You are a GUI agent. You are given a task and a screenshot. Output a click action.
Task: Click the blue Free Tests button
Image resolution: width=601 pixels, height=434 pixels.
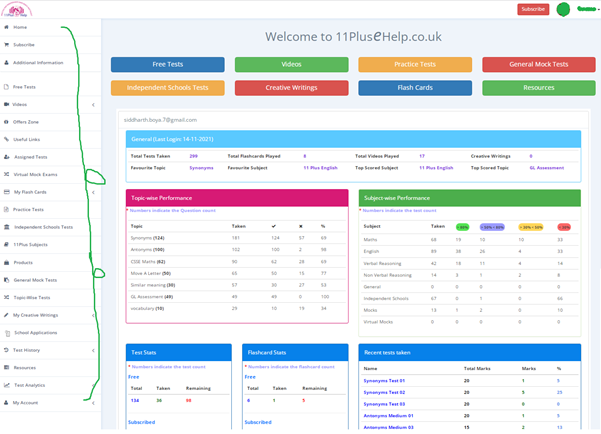pyautogui.click(x=167, y=64)
